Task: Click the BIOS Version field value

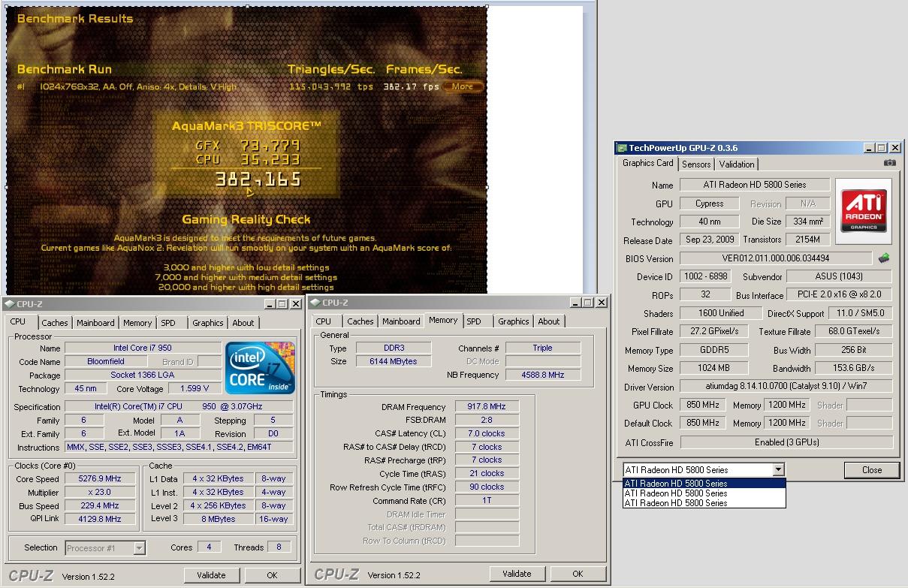Action: point(777,258)
